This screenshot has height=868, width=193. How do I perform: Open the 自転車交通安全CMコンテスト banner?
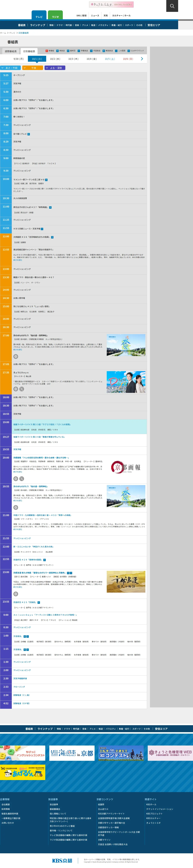coord(121,753)
